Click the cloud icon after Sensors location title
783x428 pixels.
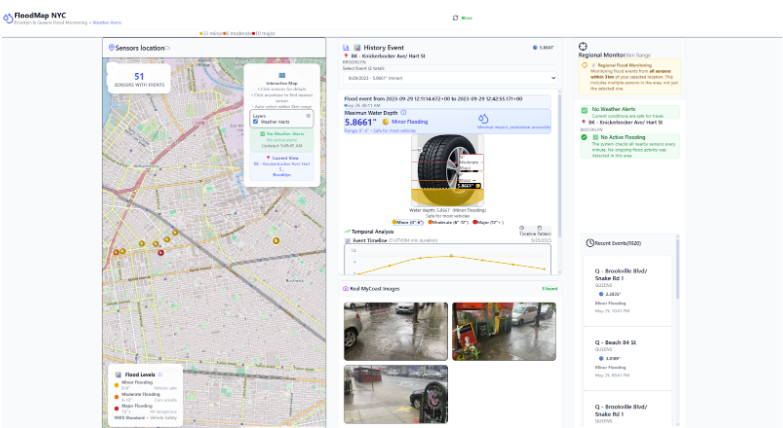pos(168,48)
